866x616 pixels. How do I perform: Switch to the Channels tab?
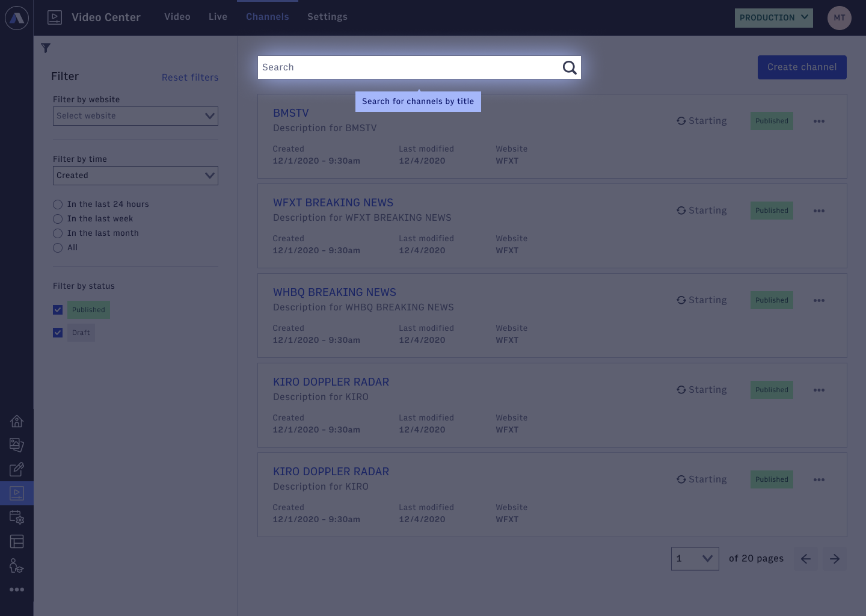[x=268, y=17]
